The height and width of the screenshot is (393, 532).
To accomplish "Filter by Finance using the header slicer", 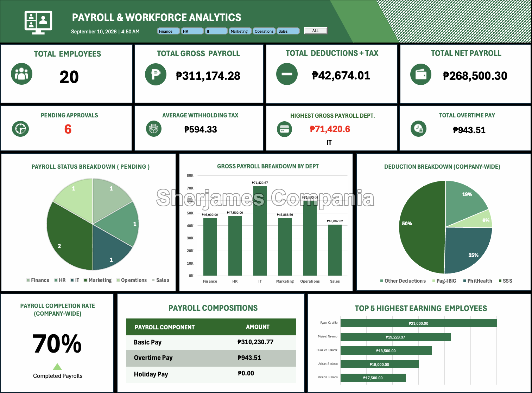I will (169, 31).
